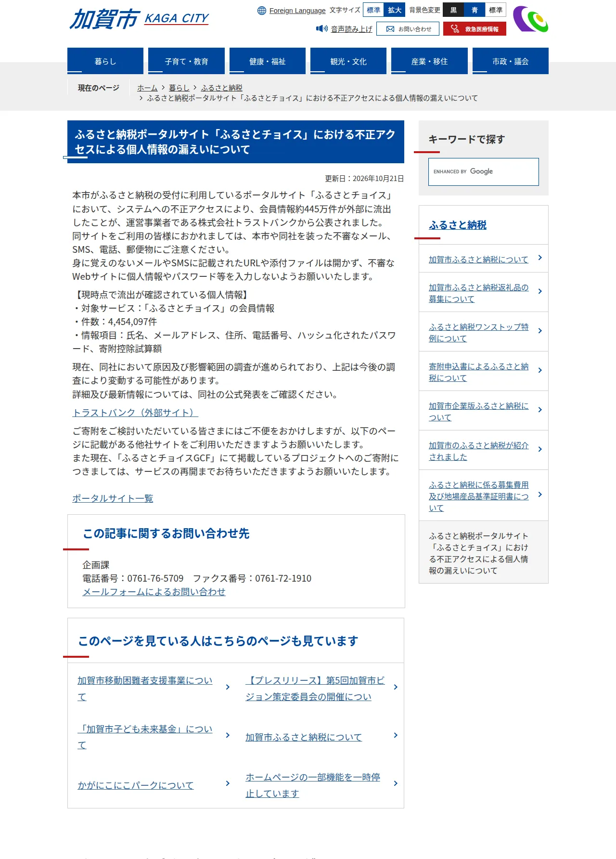The width and height of the screenshot is (616, 859).
Task: Click the speaker icon for 音声読み上げ
Action: (321, 29)
